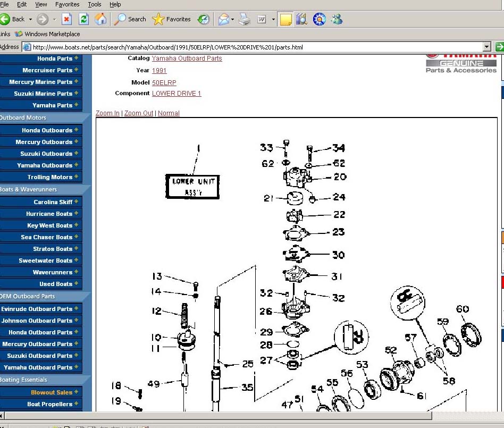Viewport: 504px width, 428px height.
Task: Open the File menu
Action: coord(4,4)
